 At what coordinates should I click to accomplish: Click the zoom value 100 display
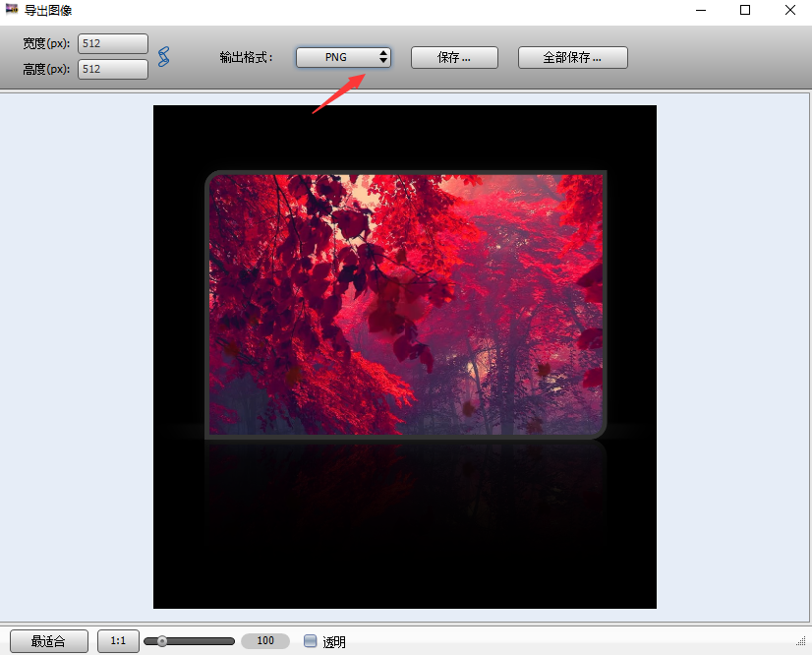tap(265, 640)
